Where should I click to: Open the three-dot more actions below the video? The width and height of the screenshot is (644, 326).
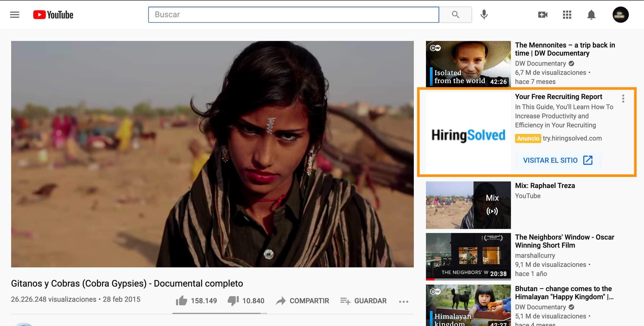404,301
